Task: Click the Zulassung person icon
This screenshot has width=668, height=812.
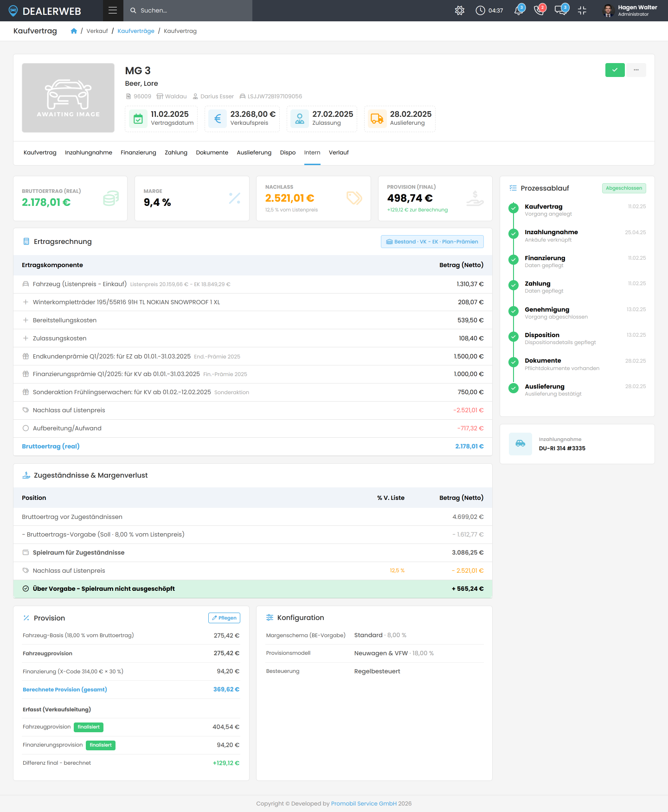Action: 300,119
